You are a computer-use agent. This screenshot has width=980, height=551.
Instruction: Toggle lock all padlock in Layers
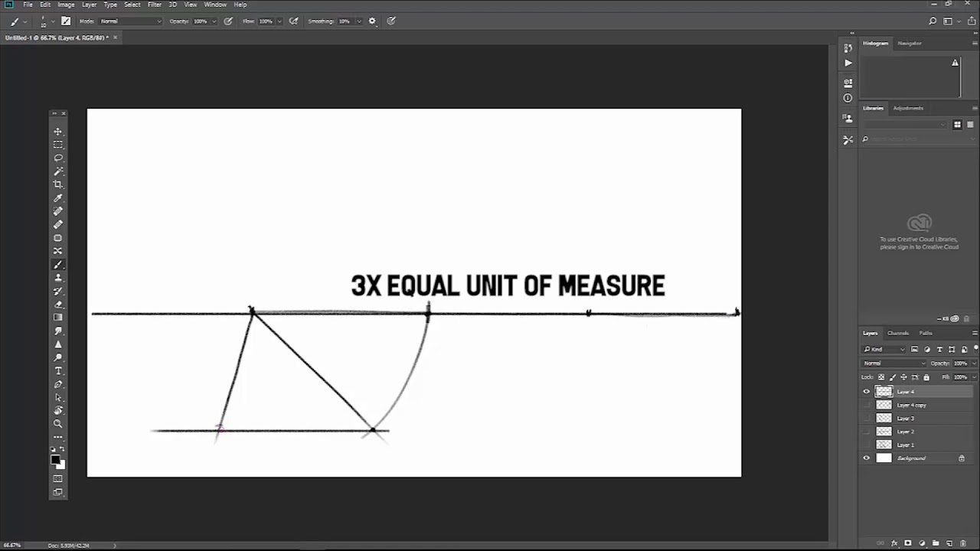click(926, 377)
